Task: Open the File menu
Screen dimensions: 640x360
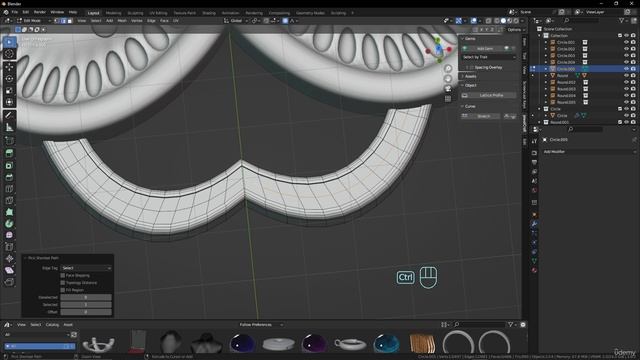Action: pos(15,12)
